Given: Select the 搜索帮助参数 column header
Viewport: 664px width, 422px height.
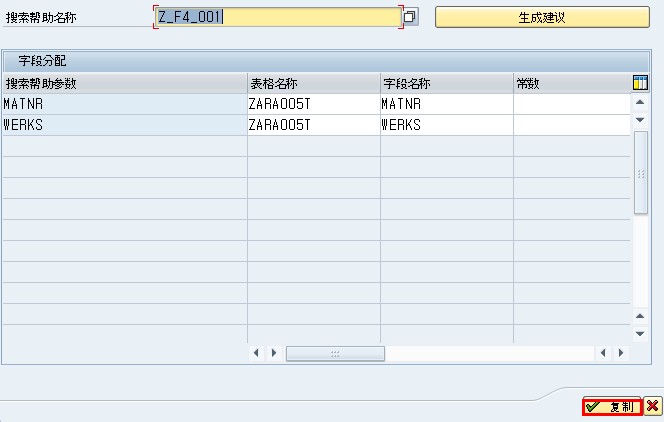Looking at the screenshot, I should pyautogui.click(x=124, y=83).
